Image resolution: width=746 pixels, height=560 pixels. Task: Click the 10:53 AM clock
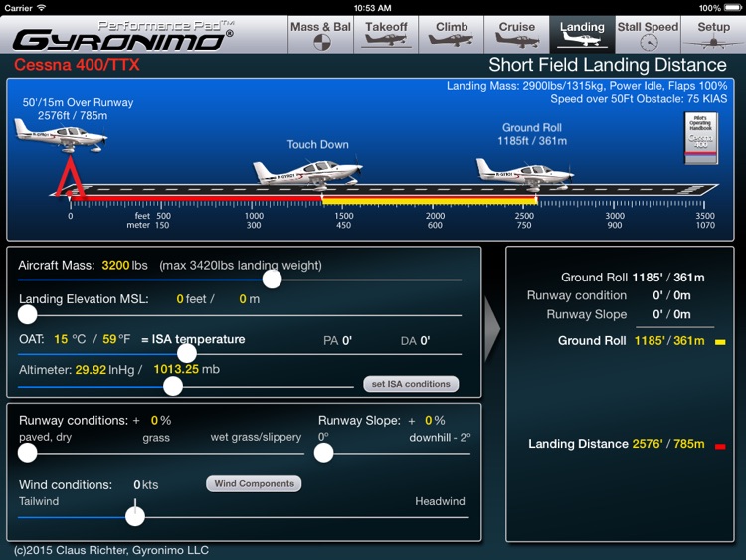pos(373,8)
